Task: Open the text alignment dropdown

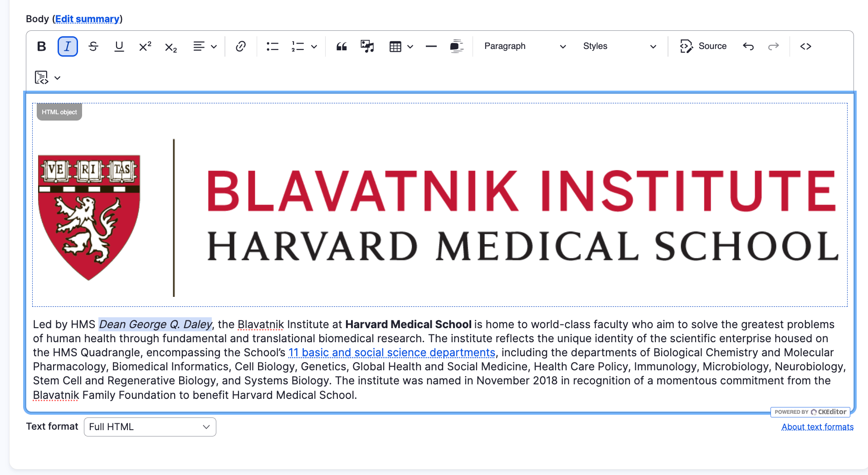Action: (205, 46)
